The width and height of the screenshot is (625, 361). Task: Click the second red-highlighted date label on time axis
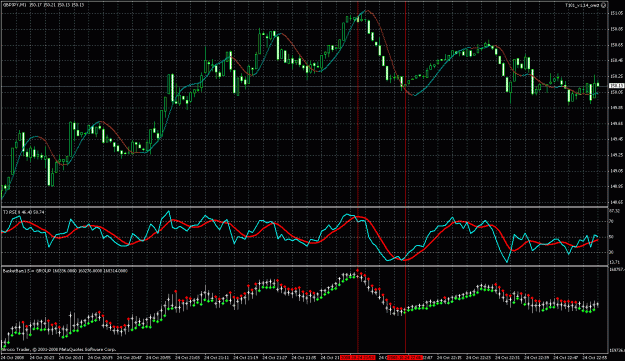tap(405, 358)
